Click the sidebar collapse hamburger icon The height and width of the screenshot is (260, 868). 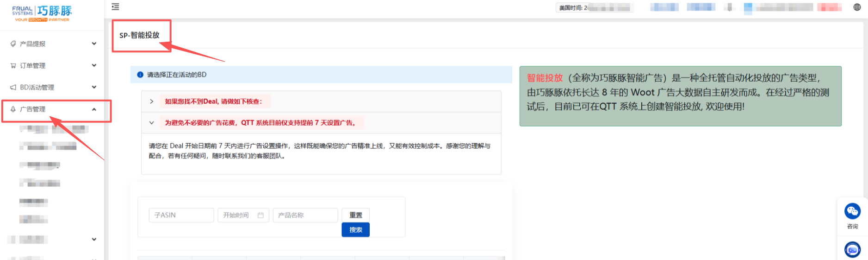tap(115, 7)
